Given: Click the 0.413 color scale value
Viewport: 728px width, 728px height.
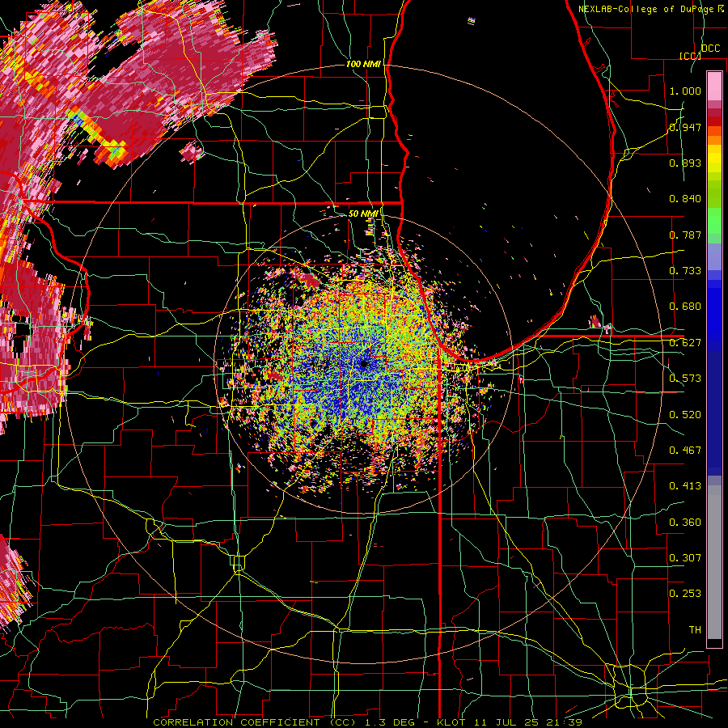Looking at the screenshot, I should (685, 486).
